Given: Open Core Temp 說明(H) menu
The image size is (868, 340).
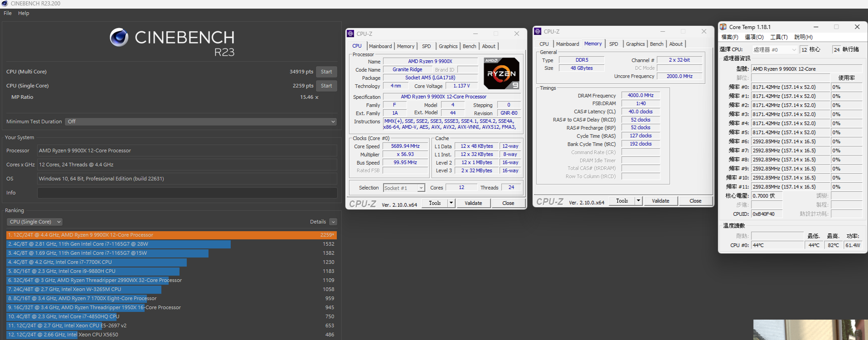Looking at the screenshot, I should [804, 37].
